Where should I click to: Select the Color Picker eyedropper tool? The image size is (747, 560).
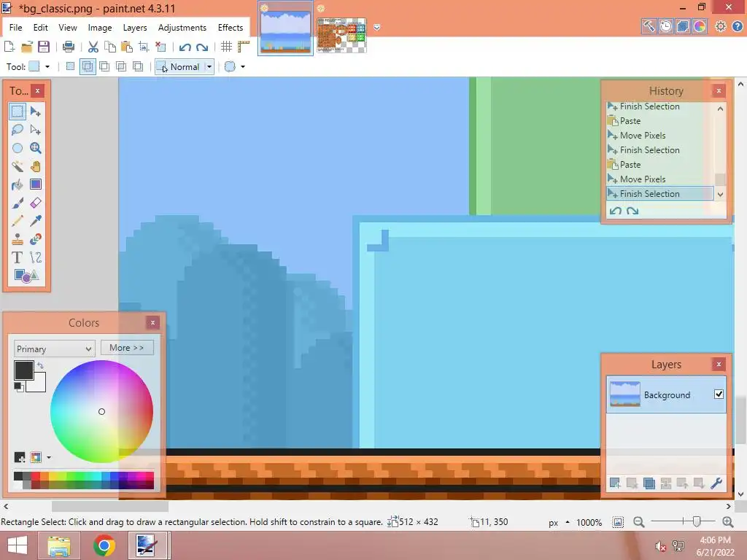click(35, 221)
